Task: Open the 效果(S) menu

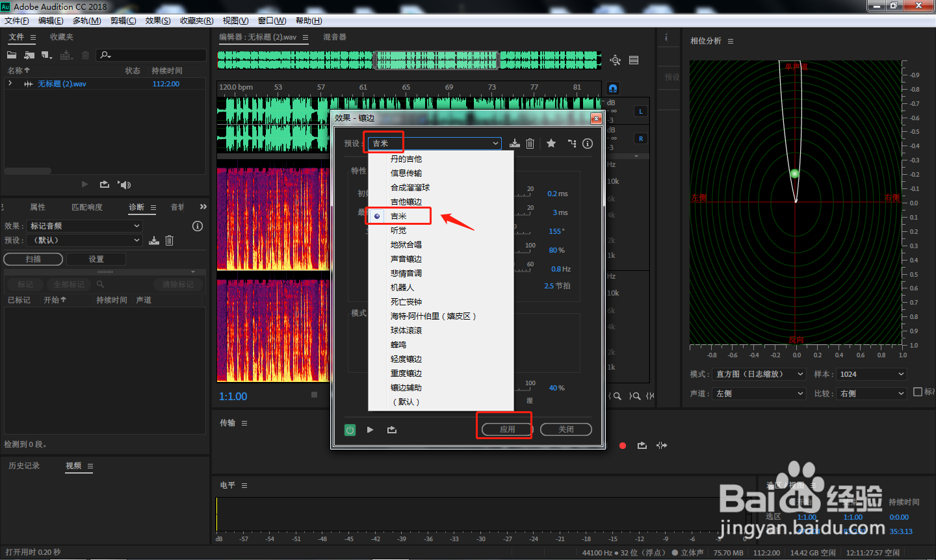Action: (158, 21)
